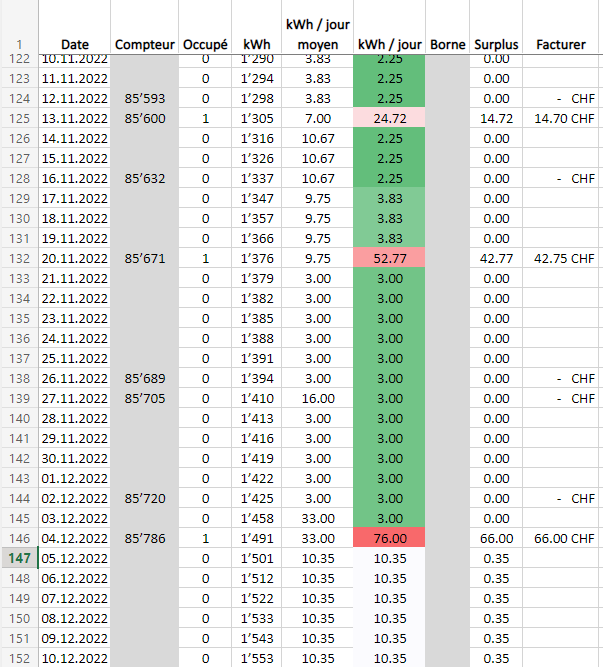Image resolution: width=603 pixels, height=667 pixels.
Task: Click the average value 7.00 in row 125
Action: click(317, 118)
